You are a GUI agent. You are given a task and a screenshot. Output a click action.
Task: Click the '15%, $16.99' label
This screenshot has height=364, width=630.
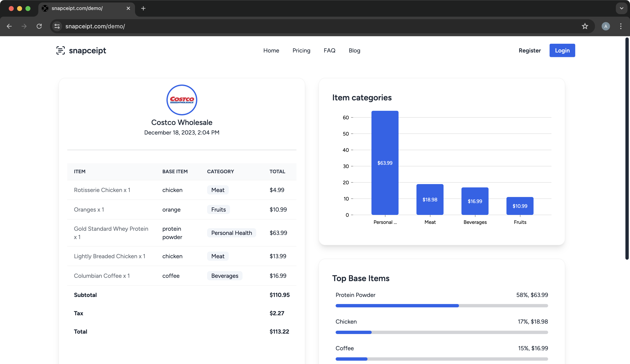(533, 348)
